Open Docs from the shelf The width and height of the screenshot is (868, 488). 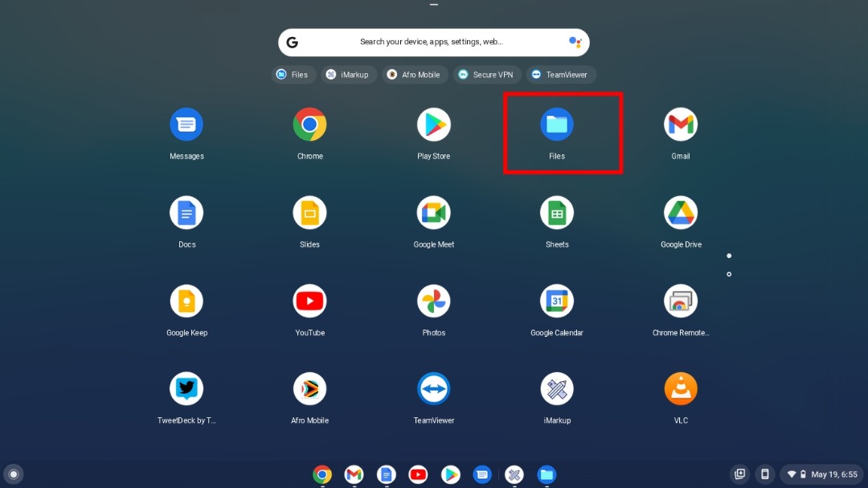[x=387, y=474]
